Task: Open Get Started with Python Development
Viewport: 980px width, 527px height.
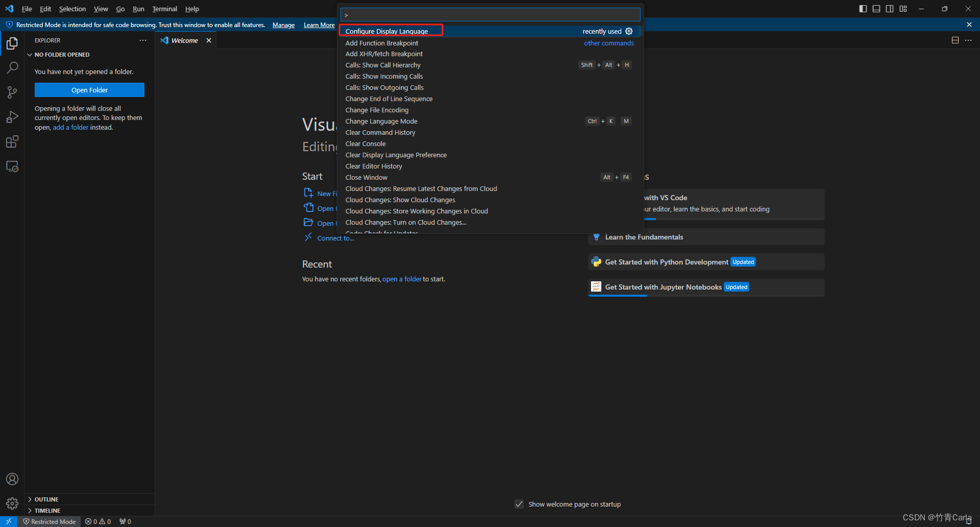Action: [x=706, y=262]
